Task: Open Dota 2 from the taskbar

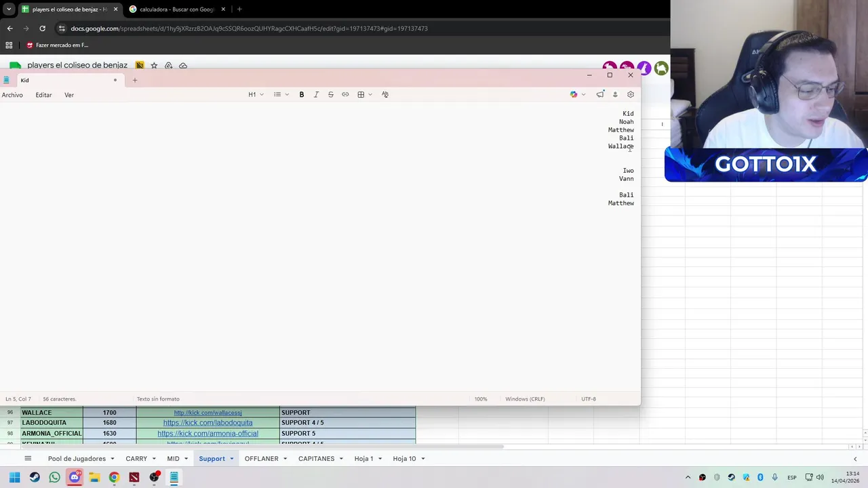Action: 134,477
